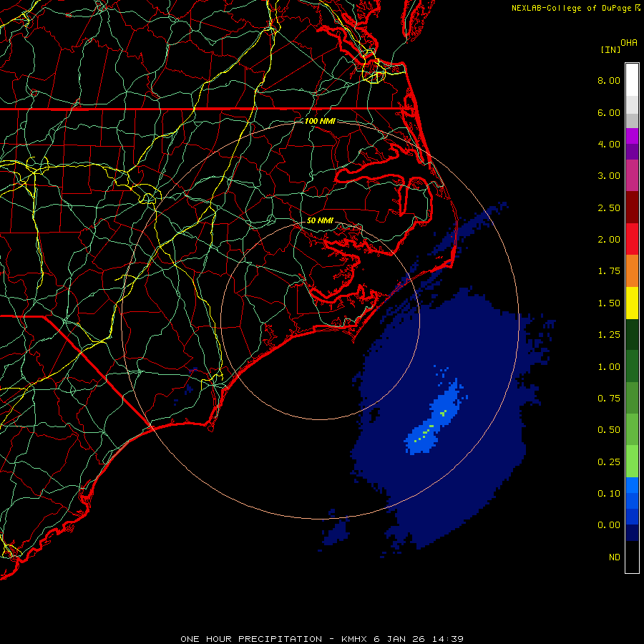Screen dimensions: 644x644
Task: Click the ONE HOUR PRECIPITATION caption text
Action: (x=251, y=639)
